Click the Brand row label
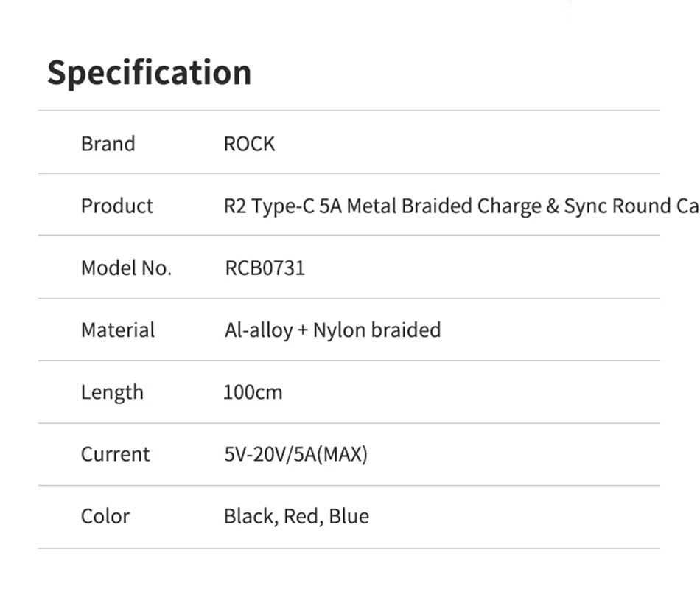 [x=108, y=144]
